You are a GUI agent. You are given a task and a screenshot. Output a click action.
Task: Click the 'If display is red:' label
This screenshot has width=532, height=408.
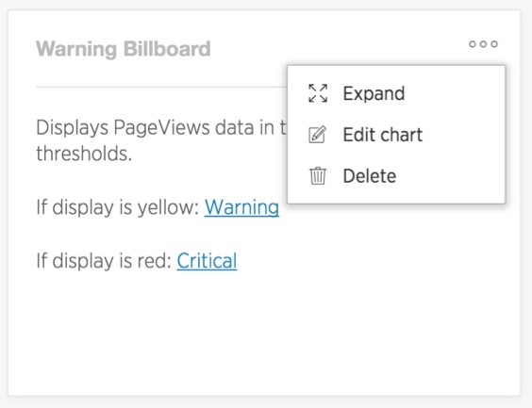[x=104, y=261]
